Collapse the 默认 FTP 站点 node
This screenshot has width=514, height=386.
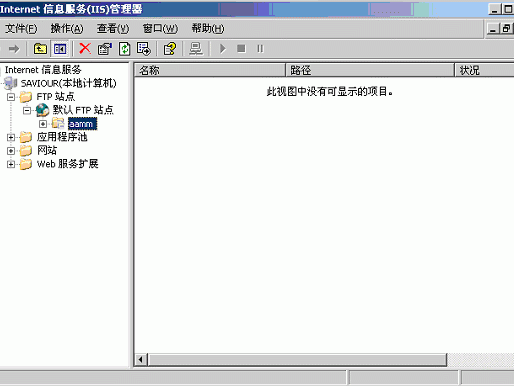[27, 110]
